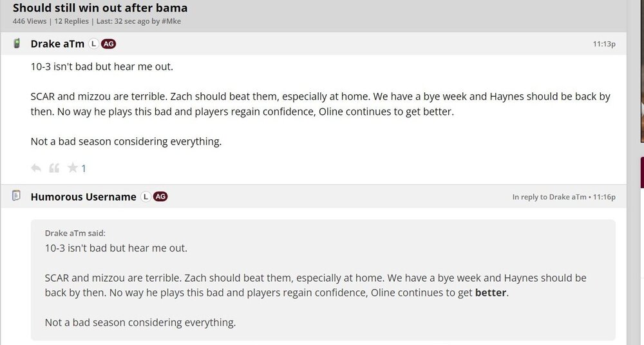Click the mobile phone icon beside Drake aTm
The image size is (644, 345).
click(x=17, y=43)
